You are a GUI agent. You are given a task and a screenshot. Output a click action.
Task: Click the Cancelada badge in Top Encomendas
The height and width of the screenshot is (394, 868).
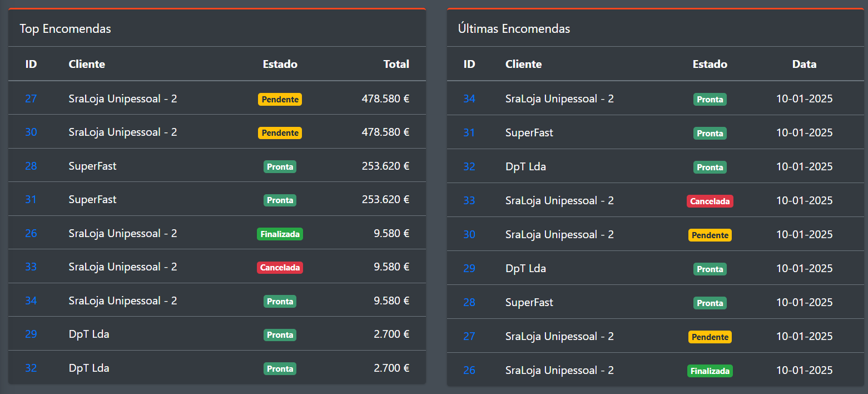click(280, 268)
